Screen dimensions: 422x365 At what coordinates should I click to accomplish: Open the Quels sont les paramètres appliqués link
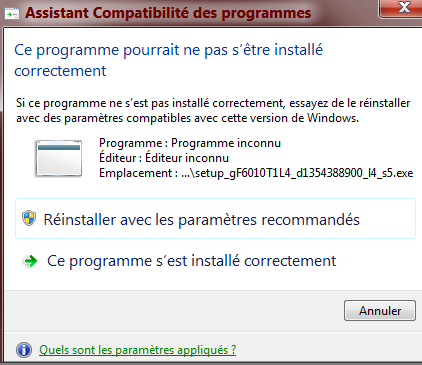click(137, 350)
